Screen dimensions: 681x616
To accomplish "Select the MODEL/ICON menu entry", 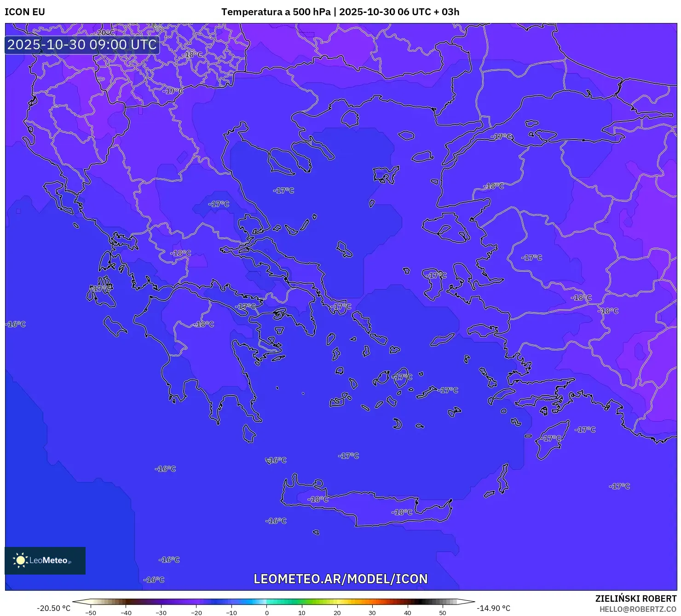I will pos(387,579).
